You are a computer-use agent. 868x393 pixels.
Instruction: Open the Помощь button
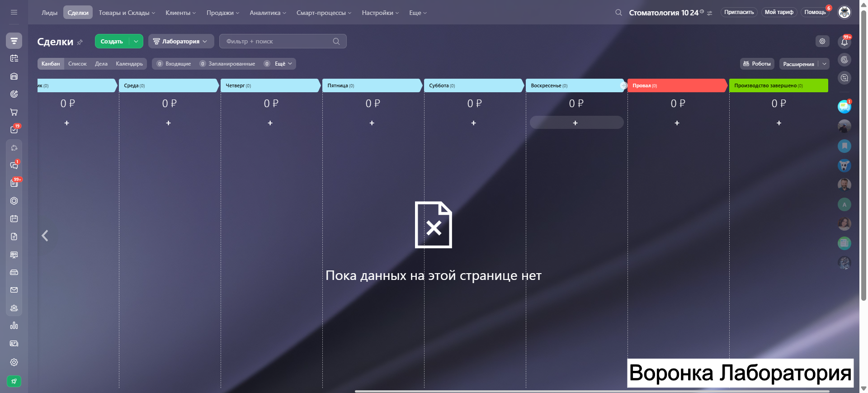tap(815, 12)
